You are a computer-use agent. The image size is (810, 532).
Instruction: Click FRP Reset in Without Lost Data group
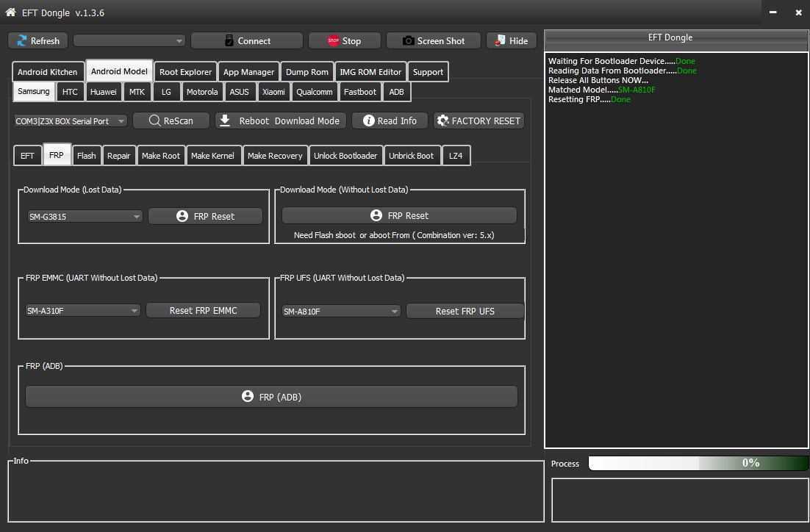pos(399,215)
